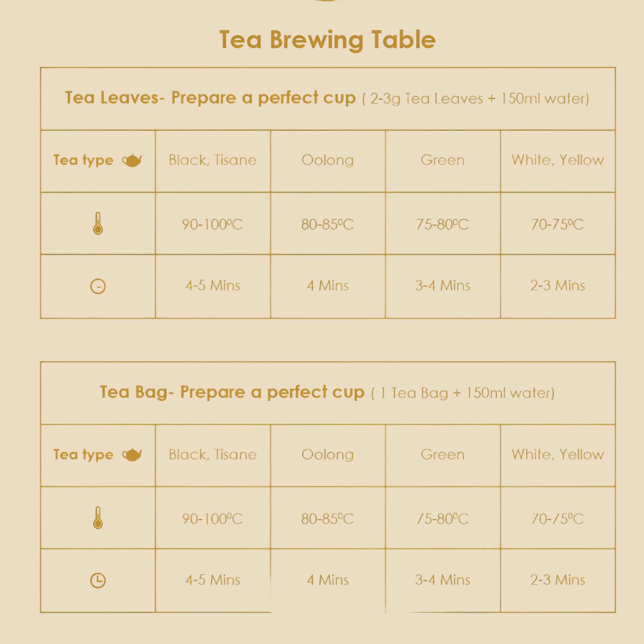Select "Oolong" cell in Tea Bag table
The width and height of the screenshot is (644, 644).
(328, 455)
